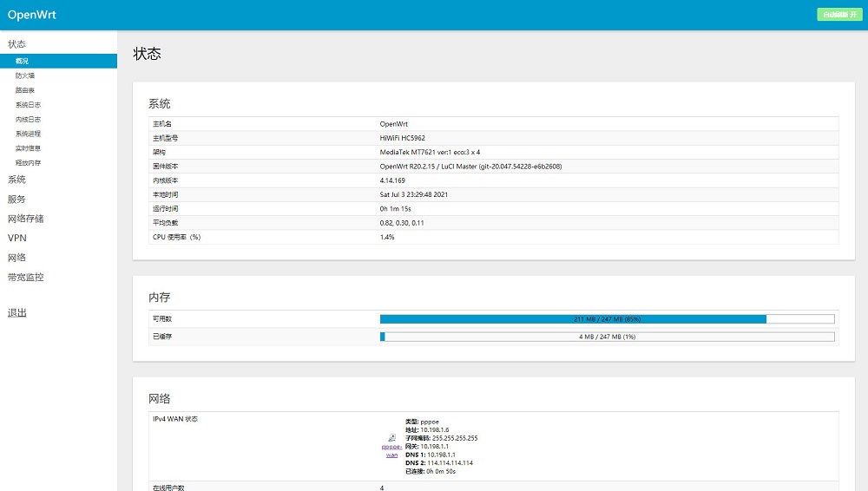
Task: Click the hostname value OpenWrt in table
Action: [393, 124]
